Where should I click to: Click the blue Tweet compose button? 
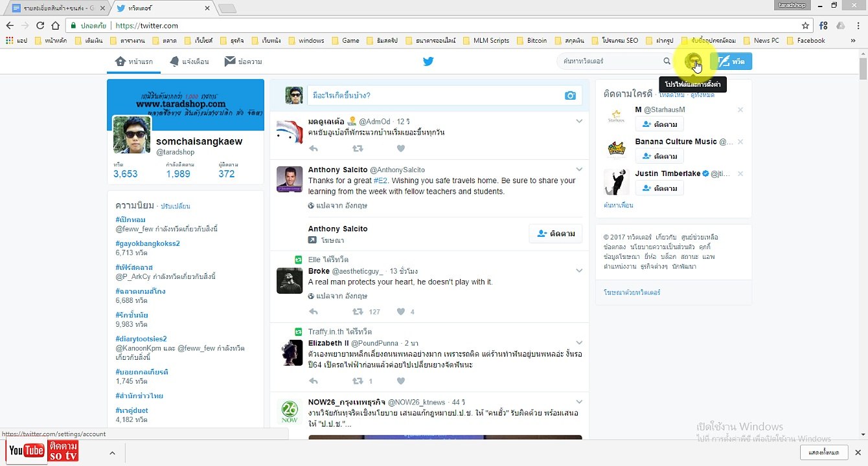[731, 61]
